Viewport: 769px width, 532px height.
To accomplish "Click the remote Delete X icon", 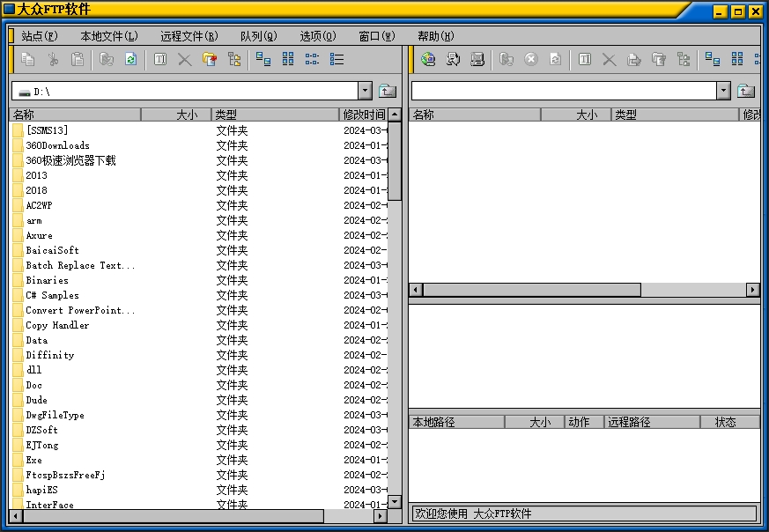I will click(x=609, y=60).
